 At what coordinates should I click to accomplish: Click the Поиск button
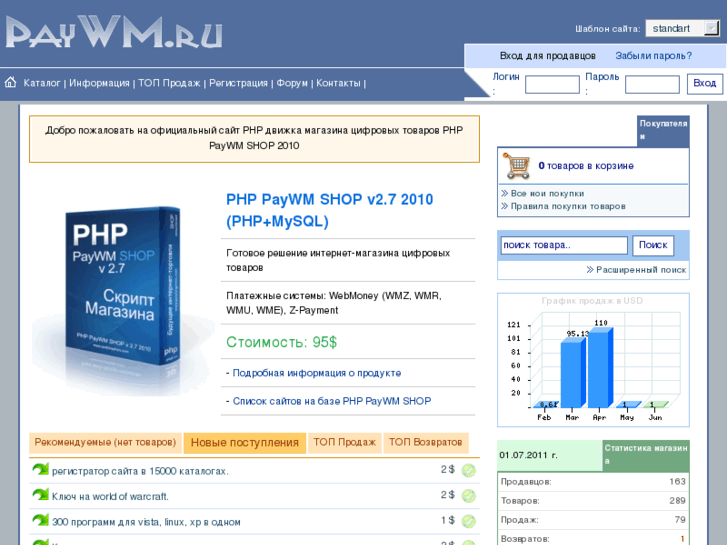(653, 245)
